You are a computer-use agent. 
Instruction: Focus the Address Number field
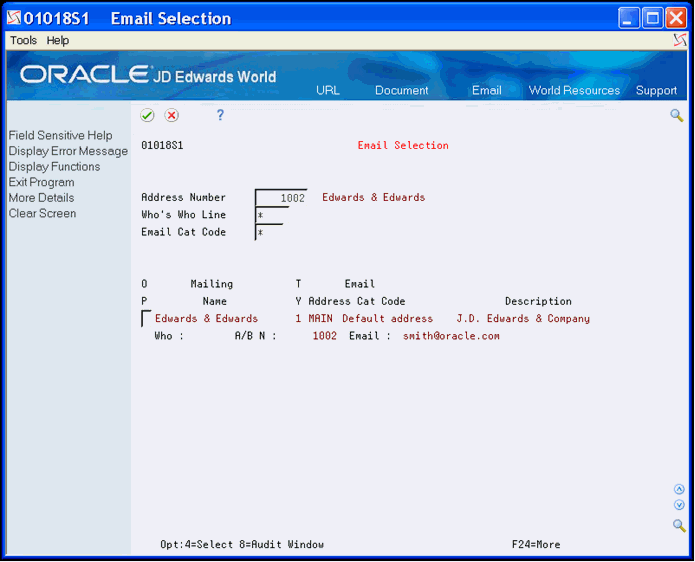click(x=281, y=198)
